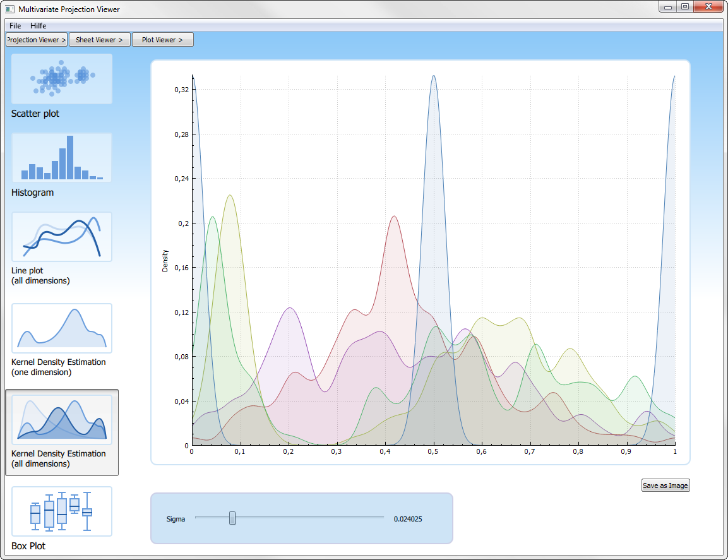728x560 pixels.
Task: Click the Sigma slider track right end
Action: pos(381,518)
